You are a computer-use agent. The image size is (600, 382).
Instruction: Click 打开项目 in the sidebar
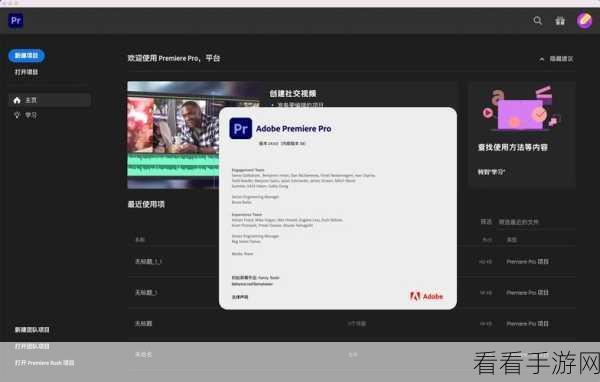[x=26, y=72]
